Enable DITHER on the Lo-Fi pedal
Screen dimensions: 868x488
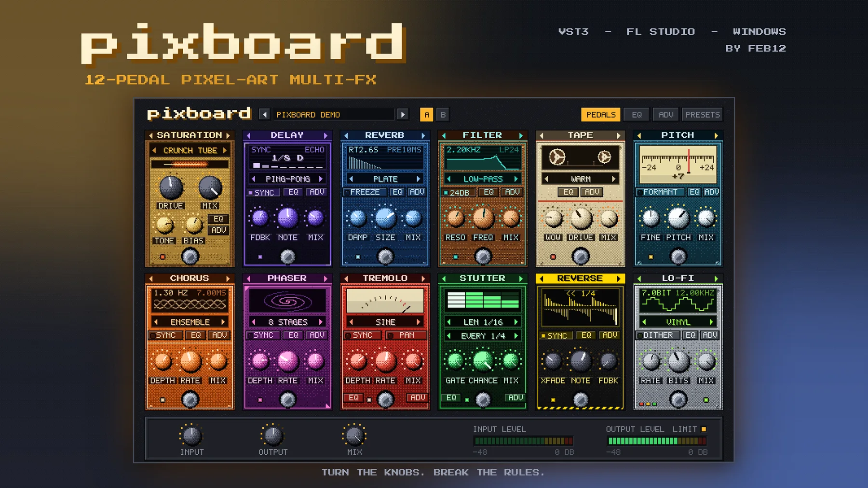coord(658,335)
